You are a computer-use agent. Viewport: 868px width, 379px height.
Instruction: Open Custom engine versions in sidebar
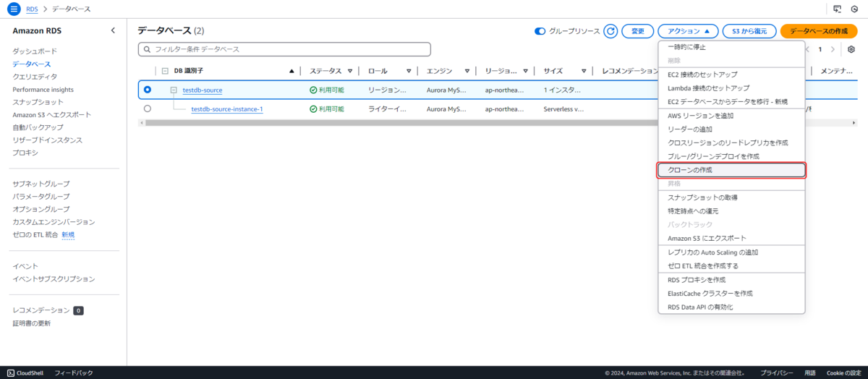[x=54, y=222]
